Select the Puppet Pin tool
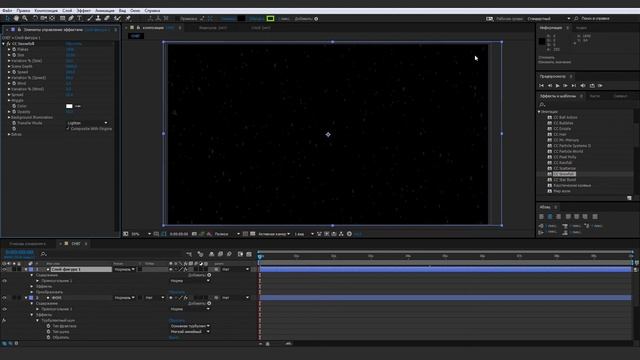The height and width of the screenshot is (360, 640). (128, 18)
